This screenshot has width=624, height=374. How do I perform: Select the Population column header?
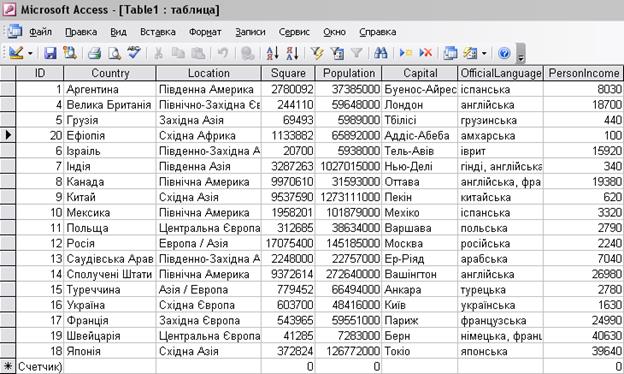[x=349, y=73]
